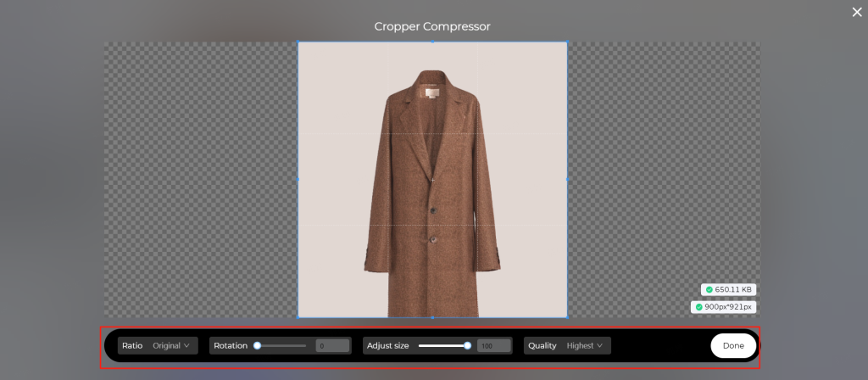Click the bottom-right crop corner handle
Screen dimensions: 868x380
[567, 317]
